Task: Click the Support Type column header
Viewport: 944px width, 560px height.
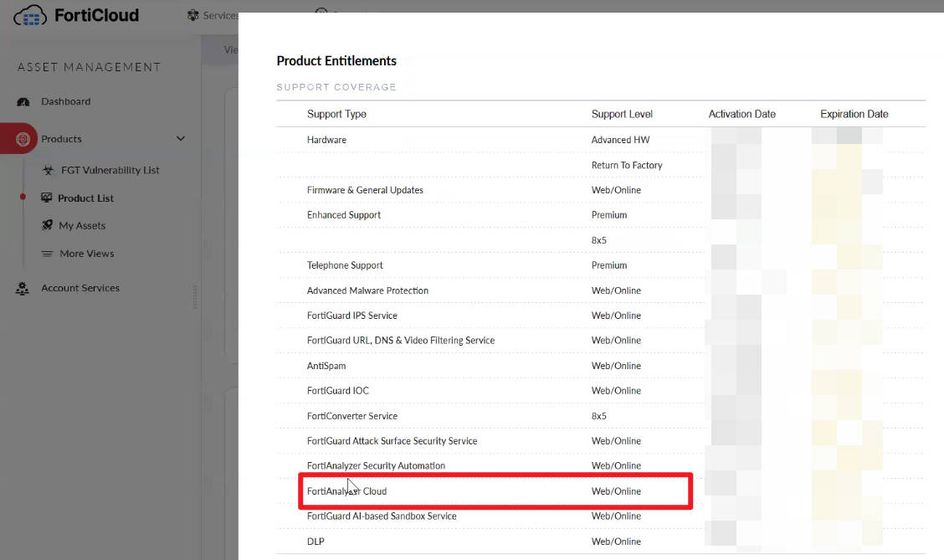Action: tap(336, 114)
